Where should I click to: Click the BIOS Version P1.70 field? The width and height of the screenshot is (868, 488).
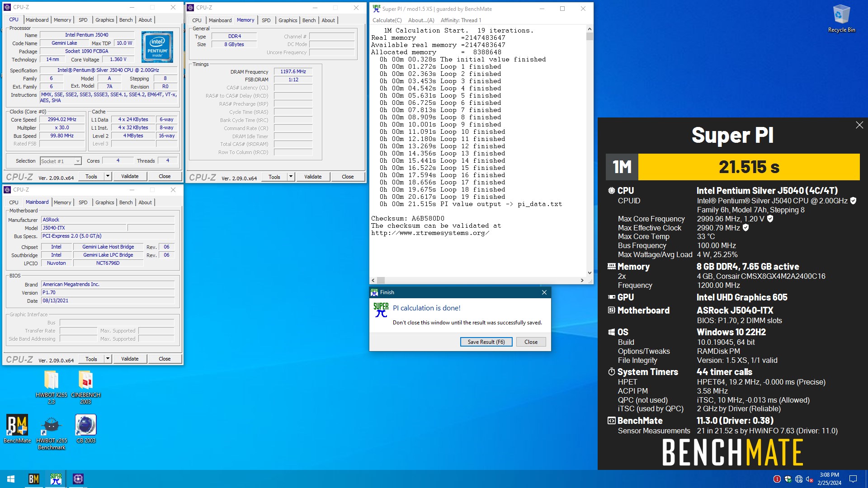pyautogui.click(x=108, y=293)
